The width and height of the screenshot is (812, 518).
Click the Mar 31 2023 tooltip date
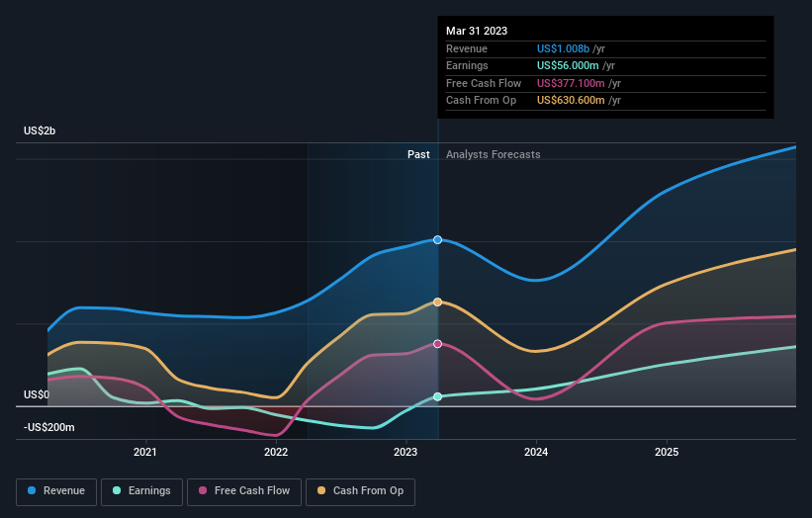(477, 31)
